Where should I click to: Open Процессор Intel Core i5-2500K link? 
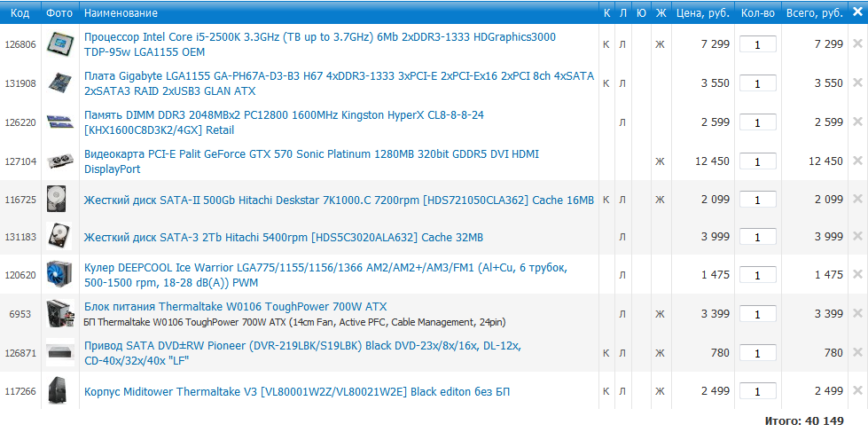click(320, 44)
